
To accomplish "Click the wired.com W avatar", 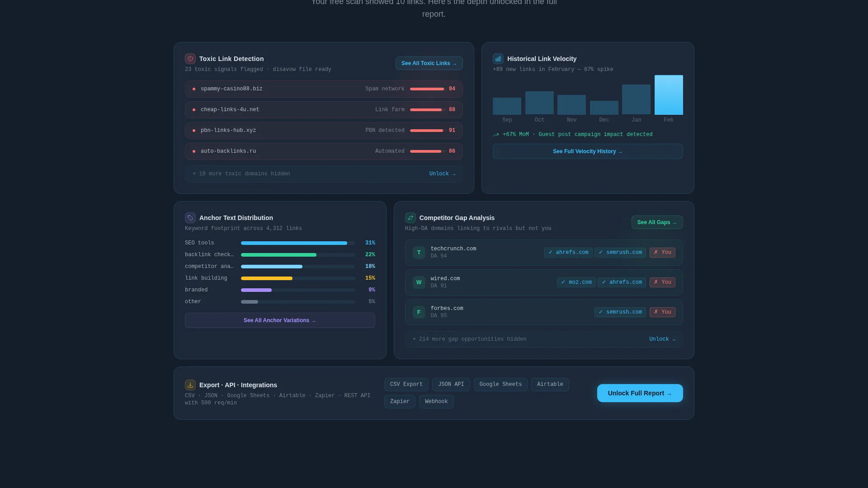I will [419, 282].
